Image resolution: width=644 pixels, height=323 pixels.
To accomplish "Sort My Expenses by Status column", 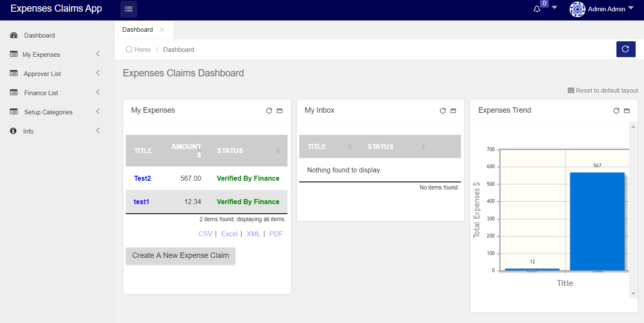I will [248, 151].
